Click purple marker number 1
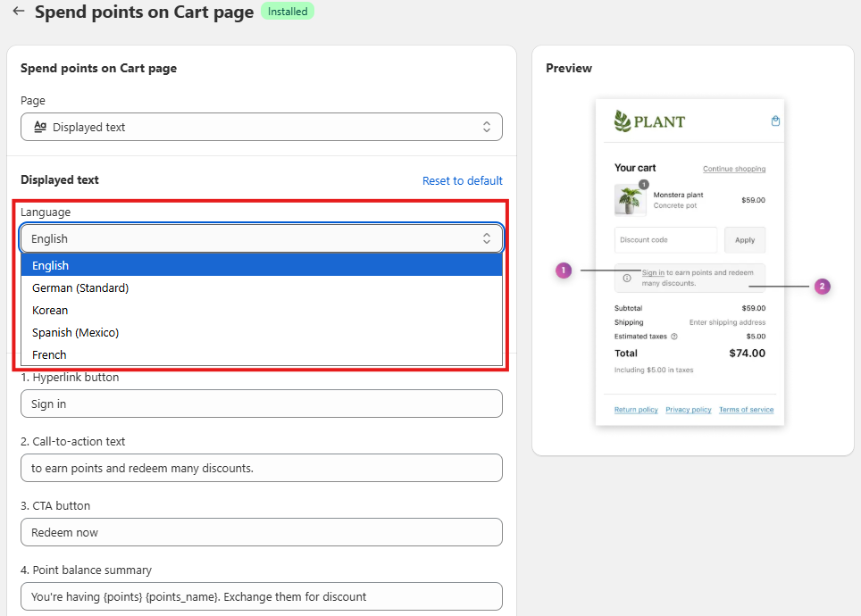The height and width of the screenshot is (616, 861). pyautogui.click(x=563, y=270)
